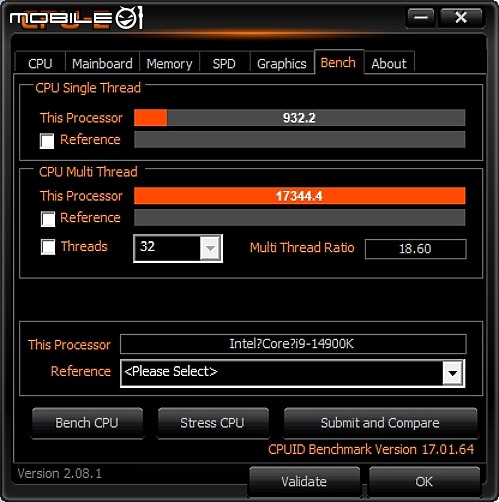Click the empty Multi Thread Reference bar
This screenshot has width=499, height=502.
[299, 218]
